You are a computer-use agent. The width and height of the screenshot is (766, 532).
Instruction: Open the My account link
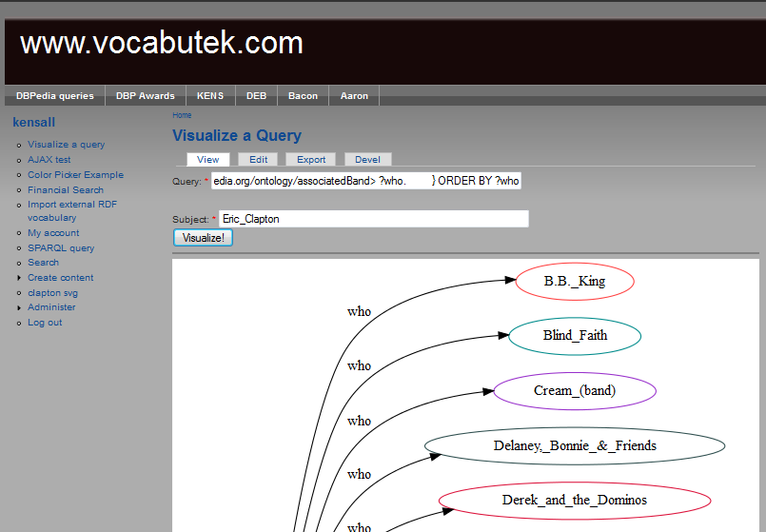tap(53, 233)
